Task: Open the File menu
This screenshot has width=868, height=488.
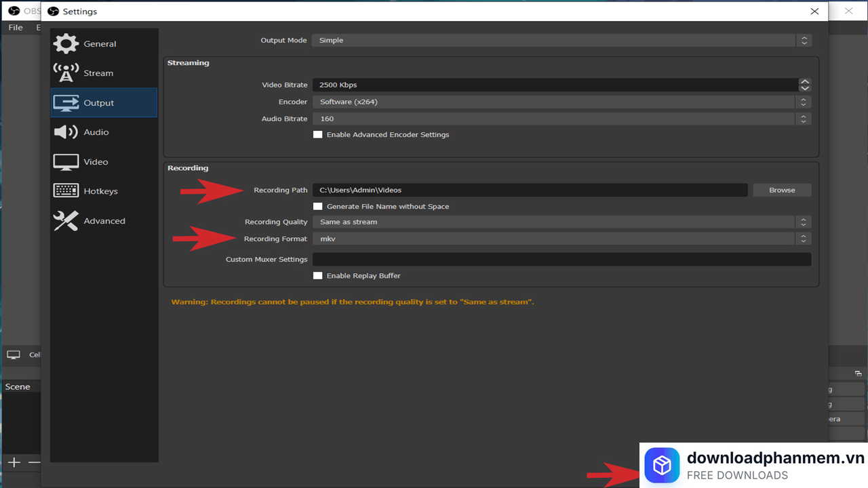Action: (15, 28)
